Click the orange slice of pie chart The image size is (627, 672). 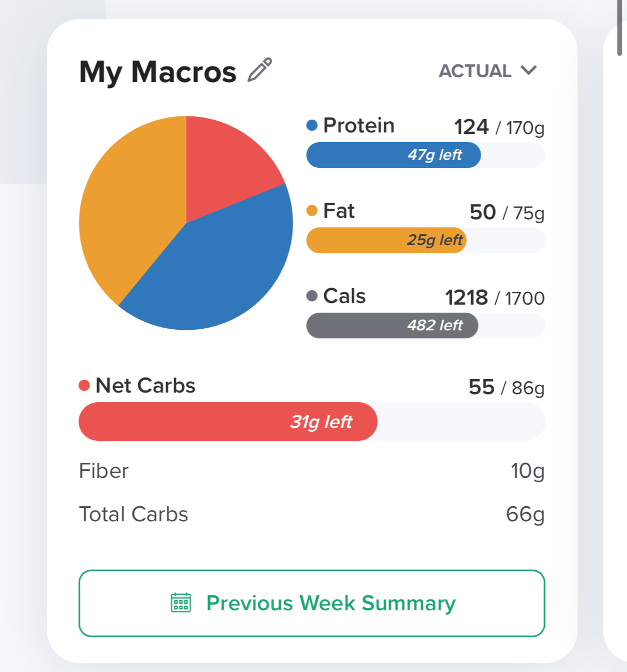point(129,215)
